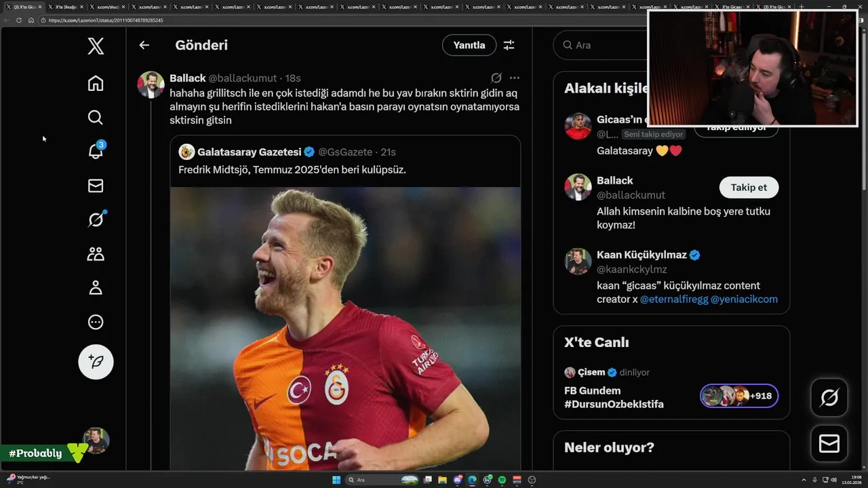
Task: Follow the @eternalfiregg mention link
Action: [674, 299]
